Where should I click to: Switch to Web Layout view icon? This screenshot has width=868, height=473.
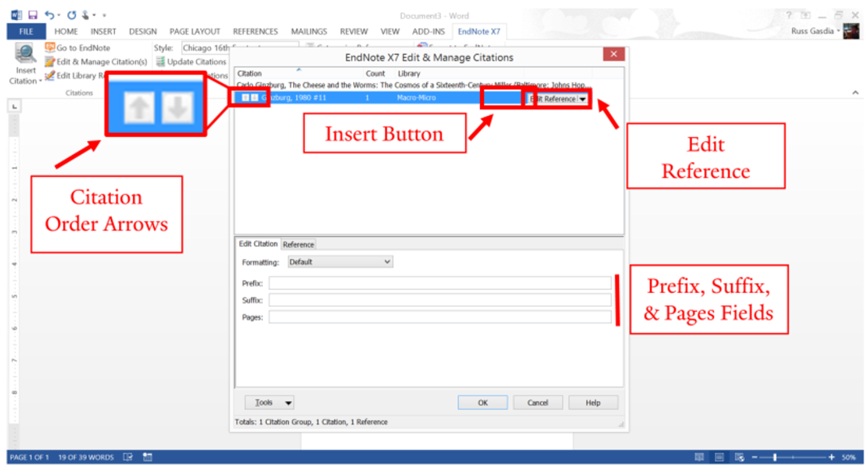pos(739,457)
